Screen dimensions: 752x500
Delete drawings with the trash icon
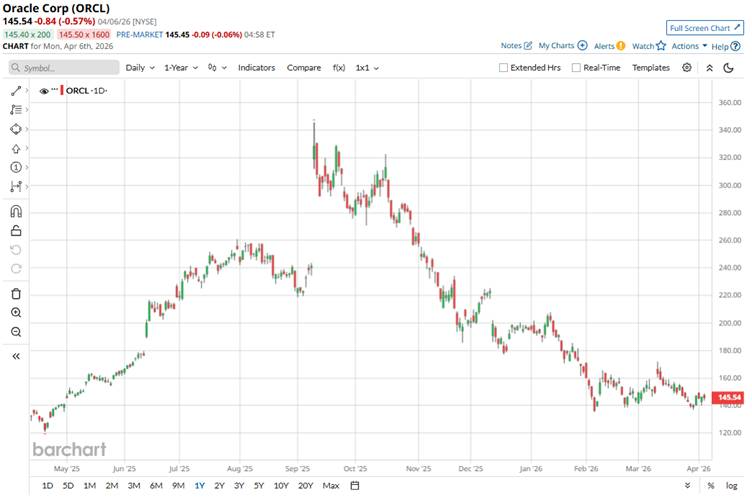(16, 293)
